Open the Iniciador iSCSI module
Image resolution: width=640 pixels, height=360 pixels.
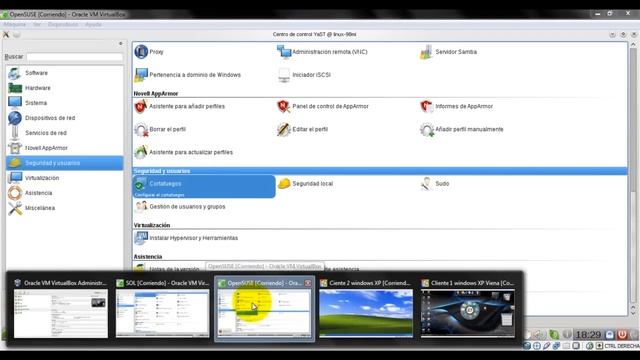(x=304, y=75)
